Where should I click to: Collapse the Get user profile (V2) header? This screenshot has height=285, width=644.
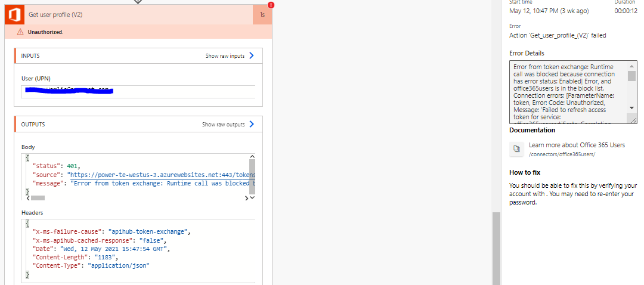[138, 15]
